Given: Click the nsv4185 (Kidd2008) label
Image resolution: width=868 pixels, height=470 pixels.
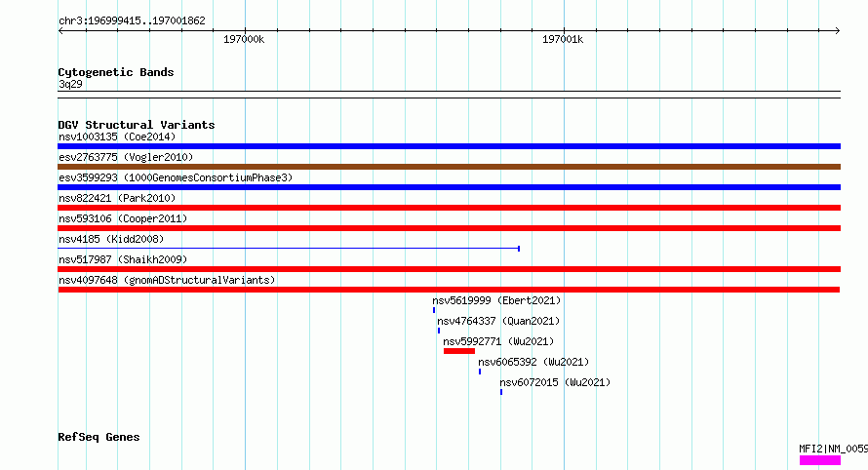Looking at the screenshot, I should [111, 239].
